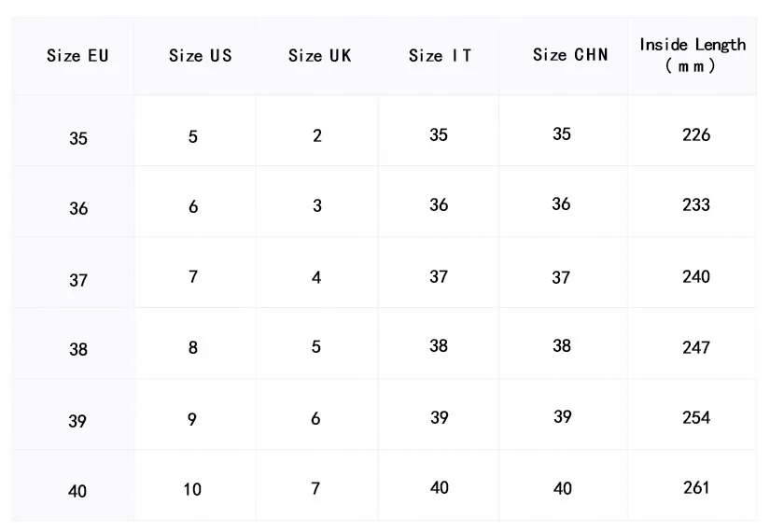Select the 226 inside length cell
The image size is (770, 532).
(x=696, y=135)
